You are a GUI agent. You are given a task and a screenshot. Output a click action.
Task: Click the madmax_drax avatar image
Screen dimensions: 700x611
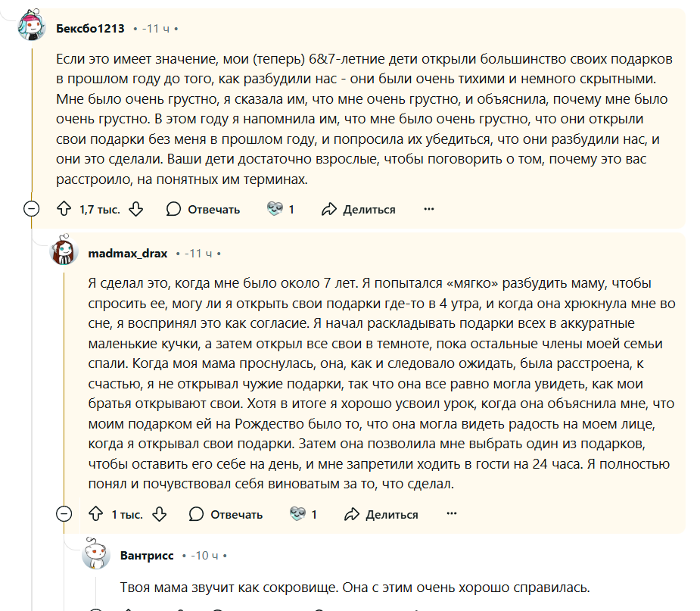coord(64,250)
